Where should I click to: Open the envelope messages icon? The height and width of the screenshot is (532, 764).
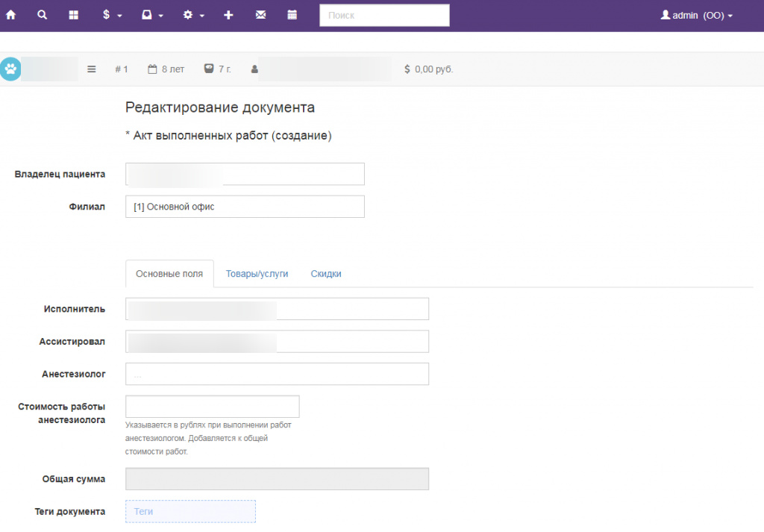(x=260, y=15)
